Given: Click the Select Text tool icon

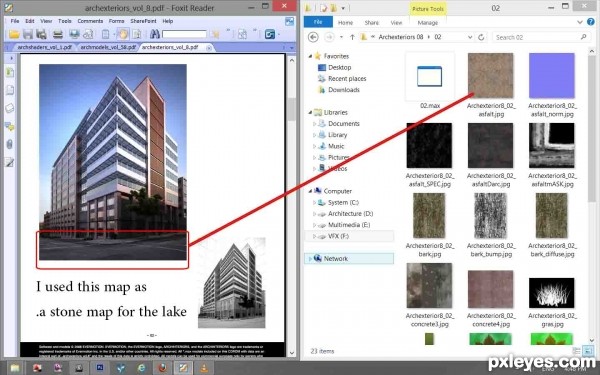Looking at the screenshot, I should [x=137, y=34].
